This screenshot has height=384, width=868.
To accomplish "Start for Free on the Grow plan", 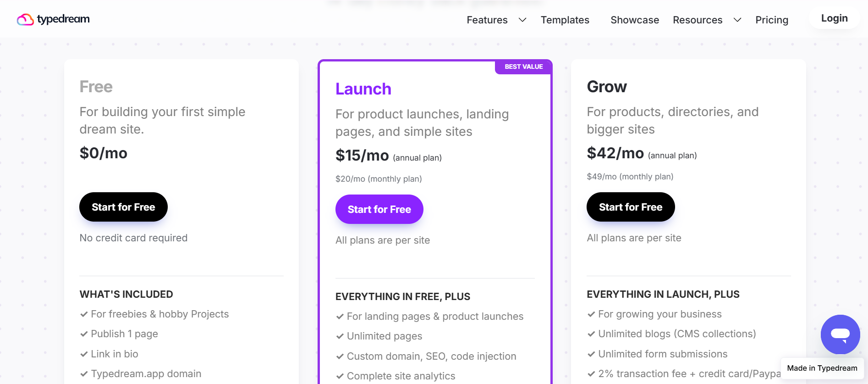I will pos(630,207).
